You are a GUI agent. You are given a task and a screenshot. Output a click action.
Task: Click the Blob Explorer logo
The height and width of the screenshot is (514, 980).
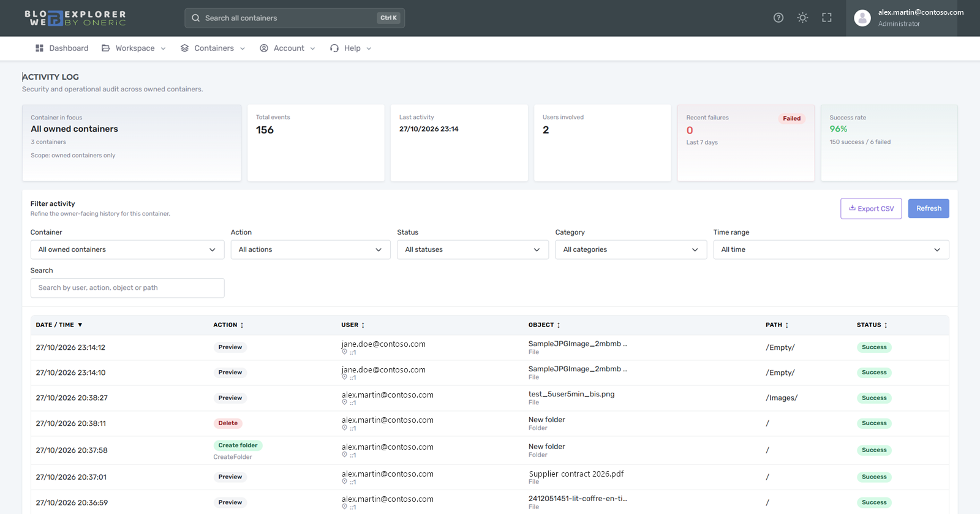pos(75,18)
